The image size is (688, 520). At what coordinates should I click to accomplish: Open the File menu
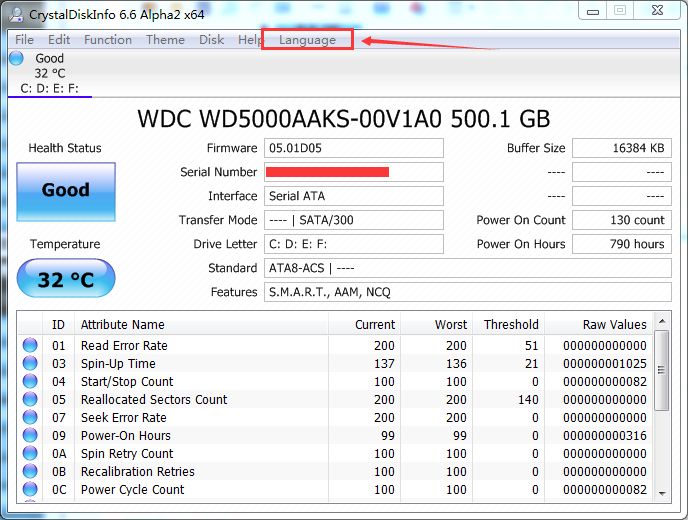[x=24, y=40]
